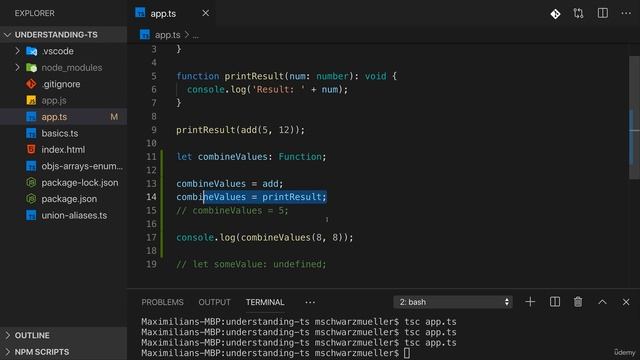Switch to the OUTPUT panel tab
The height and width of the screenshot is (360, 640).
point(214,302)
